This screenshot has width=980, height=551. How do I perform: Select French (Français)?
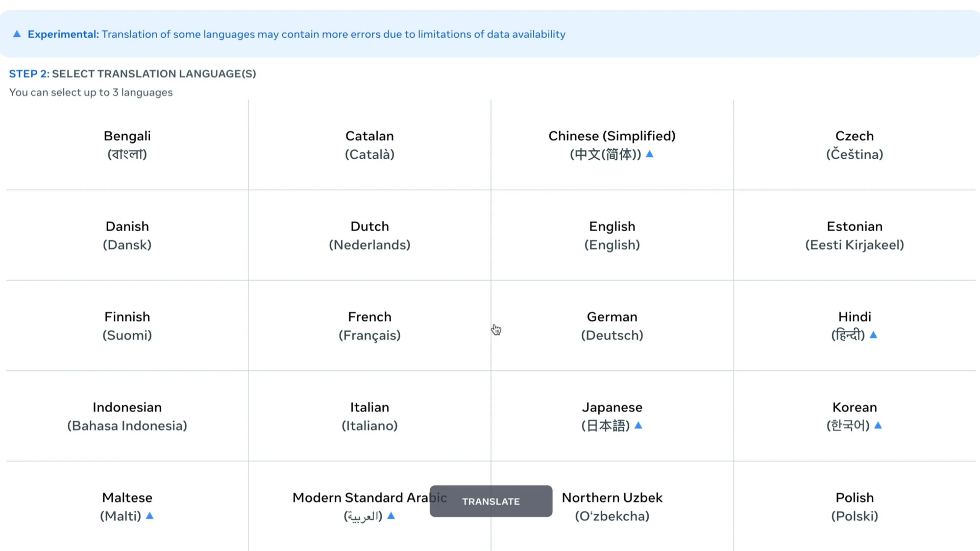point(370,325)
